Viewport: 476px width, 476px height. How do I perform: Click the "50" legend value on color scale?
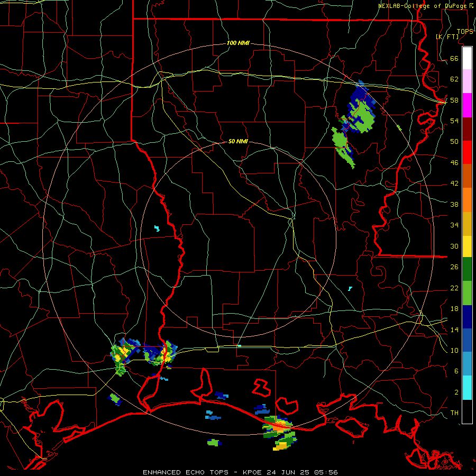point(454,141)
